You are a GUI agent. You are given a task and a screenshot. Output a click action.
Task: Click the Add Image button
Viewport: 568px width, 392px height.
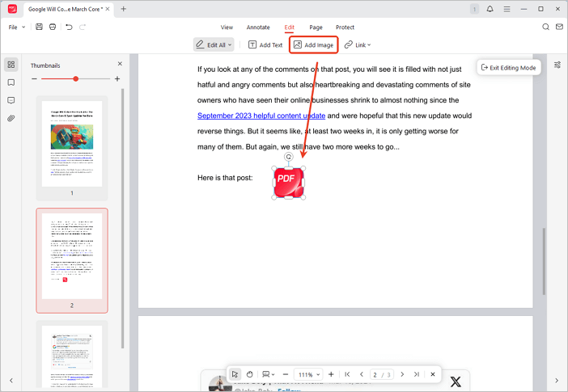click(x=314, y=45)
